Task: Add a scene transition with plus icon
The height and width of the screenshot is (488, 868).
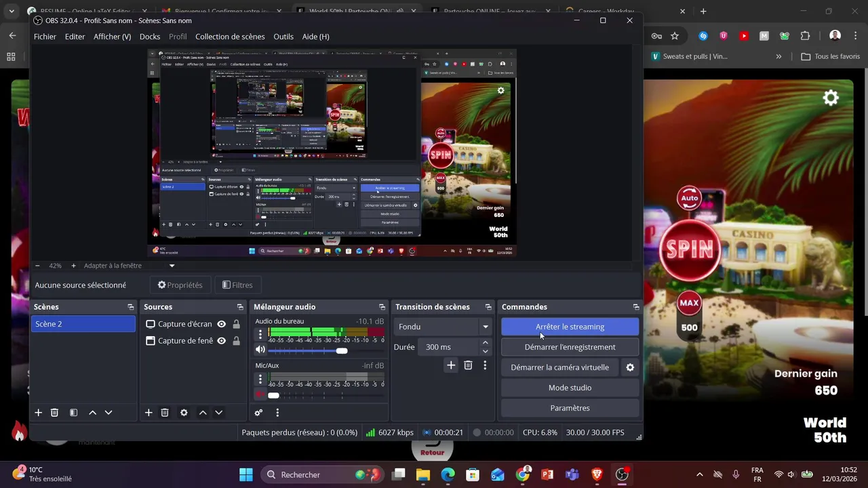Action: (x=451, y=365)
